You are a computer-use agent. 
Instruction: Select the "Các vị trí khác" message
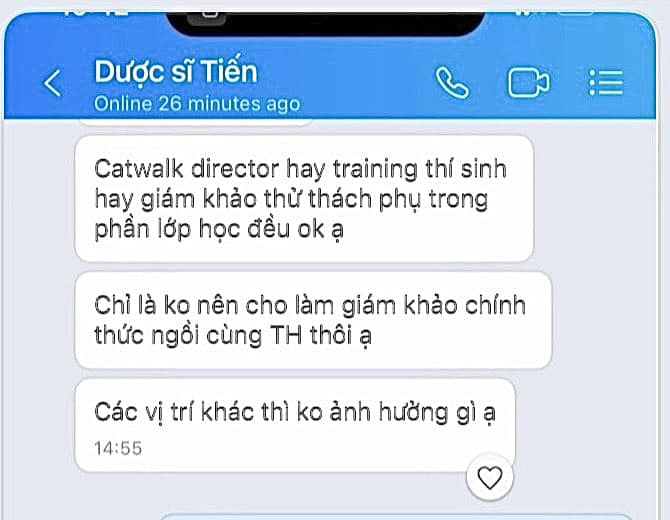[295, 426]
